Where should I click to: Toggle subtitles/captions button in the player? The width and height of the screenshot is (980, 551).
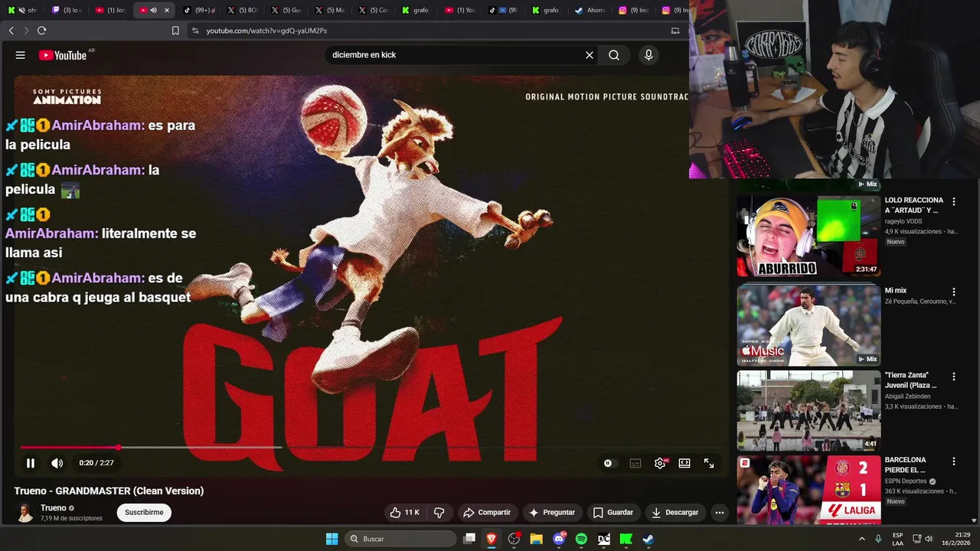coord(635,463)
